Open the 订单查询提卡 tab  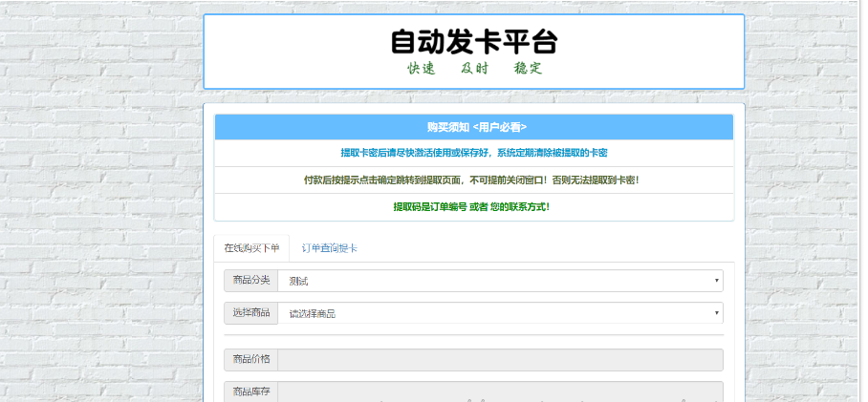(x=330, y=248)
